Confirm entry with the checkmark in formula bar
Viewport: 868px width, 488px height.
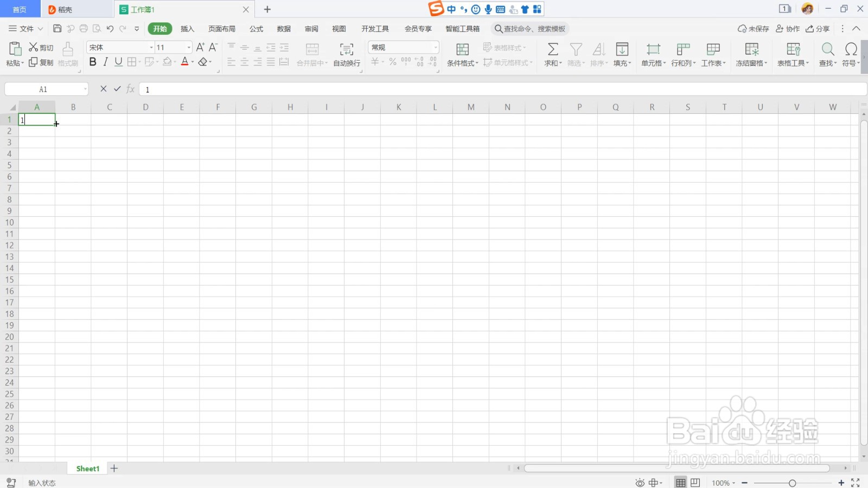pos(117,89)
